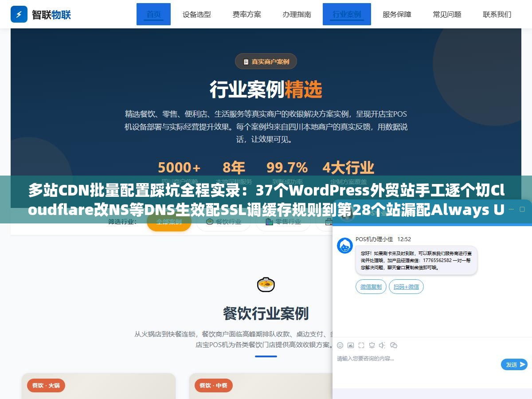This screenshot has height=399, width=532.
Task: Click the food bowl icon above 餐饮行业案例
Action: (266, 285)
